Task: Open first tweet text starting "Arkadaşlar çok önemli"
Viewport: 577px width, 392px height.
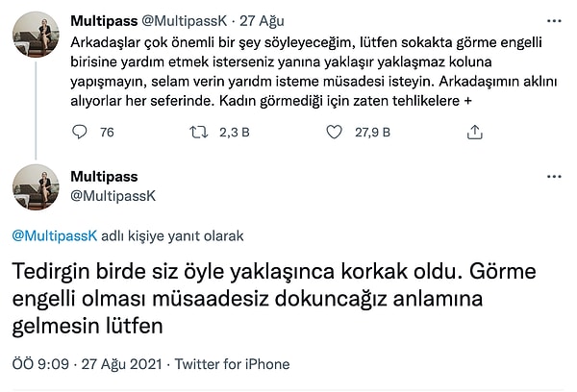Action: click(x=288, y=67)
